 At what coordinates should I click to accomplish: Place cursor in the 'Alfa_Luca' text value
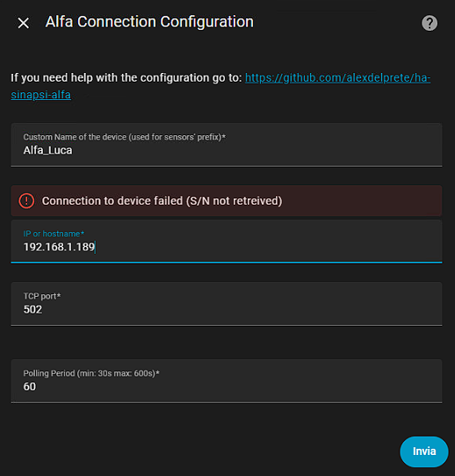point(47,150)
